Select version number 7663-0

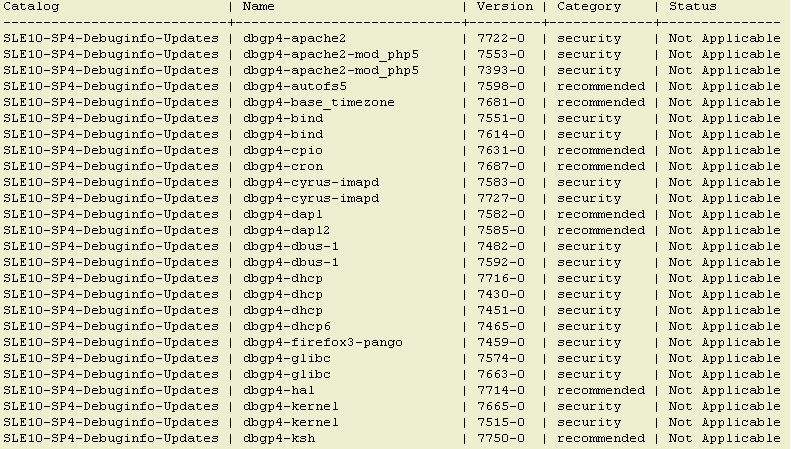tap(501, 375)
